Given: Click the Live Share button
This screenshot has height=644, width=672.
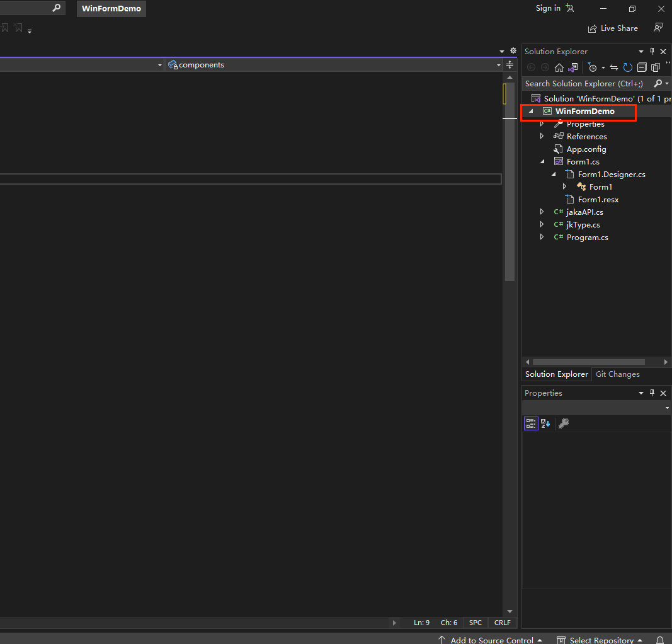Looking at the screenshot, I should click(x=613, y=28).
